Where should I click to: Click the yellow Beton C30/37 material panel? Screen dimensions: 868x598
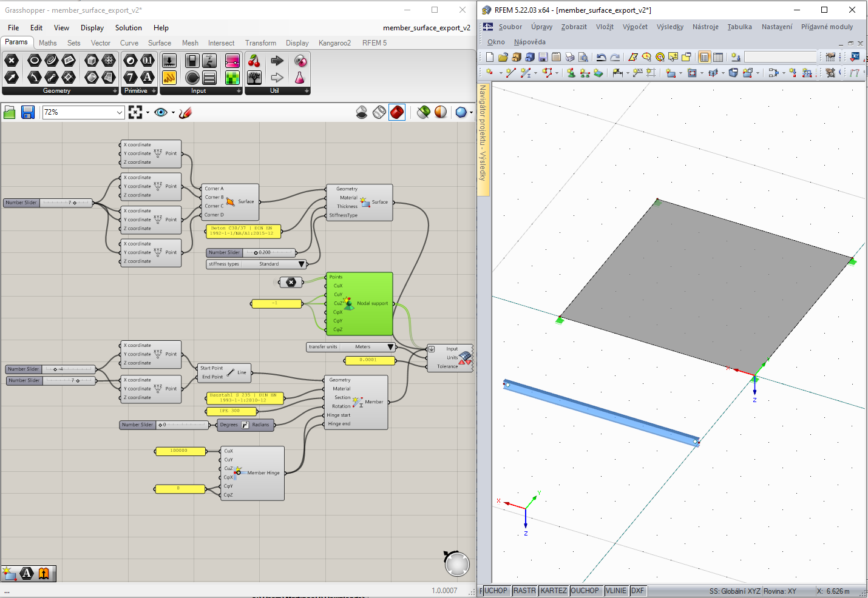pos(242,231)
